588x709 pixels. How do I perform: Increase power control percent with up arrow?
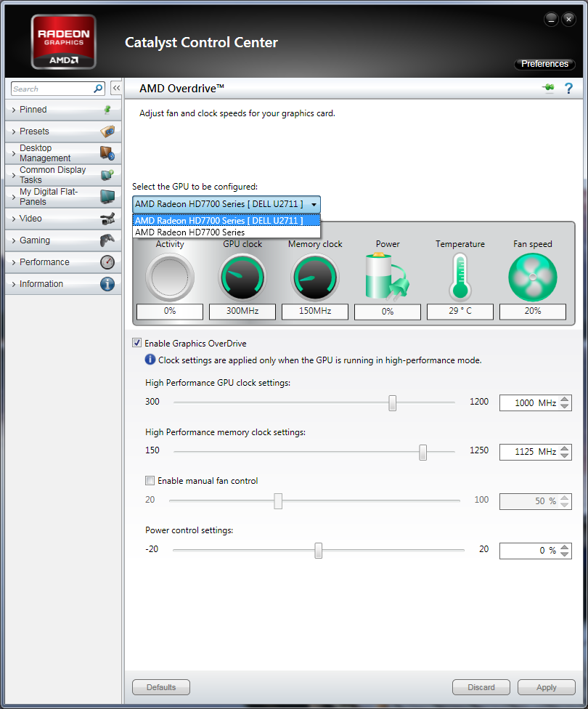tap(565, 547)
